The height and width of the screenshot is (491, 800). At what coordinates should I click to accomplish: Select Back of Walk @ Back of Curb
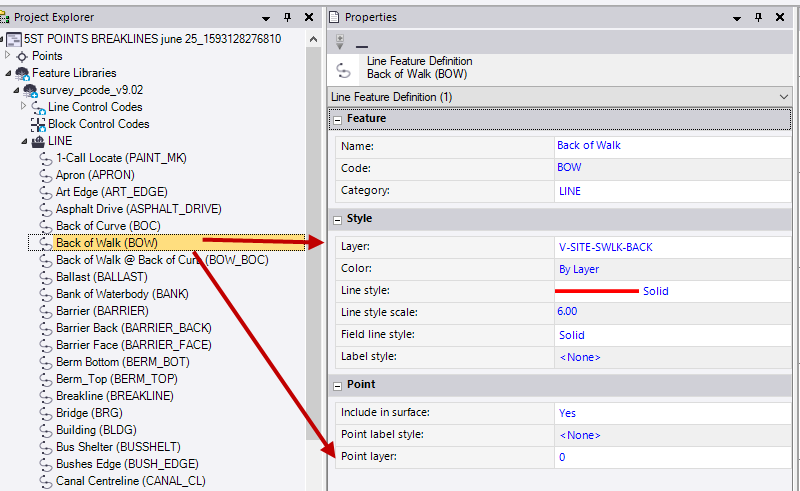pos(162,260)
